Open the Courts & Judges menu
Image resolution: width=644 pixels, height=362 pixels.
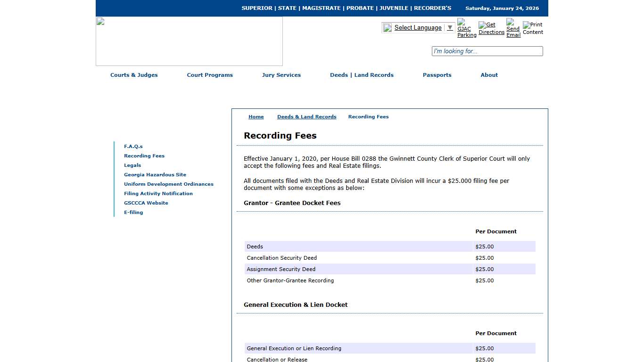134,75
